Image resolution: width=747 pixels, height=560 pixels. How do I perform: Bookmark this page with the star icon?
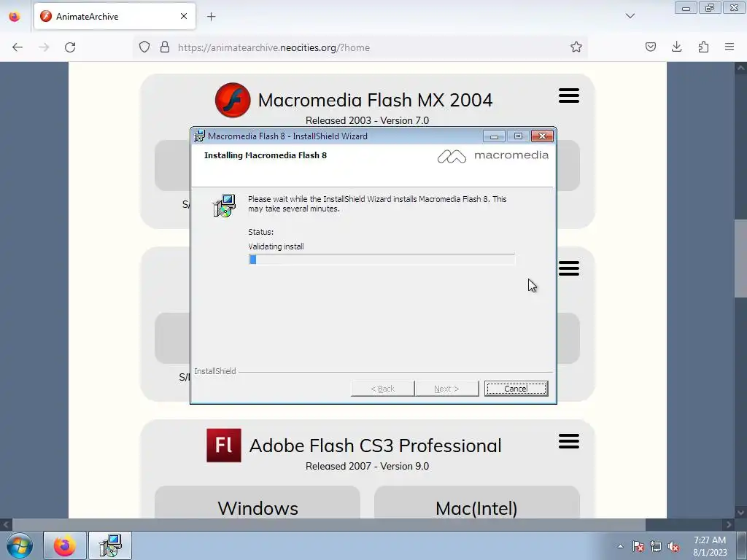coord(576,47)
